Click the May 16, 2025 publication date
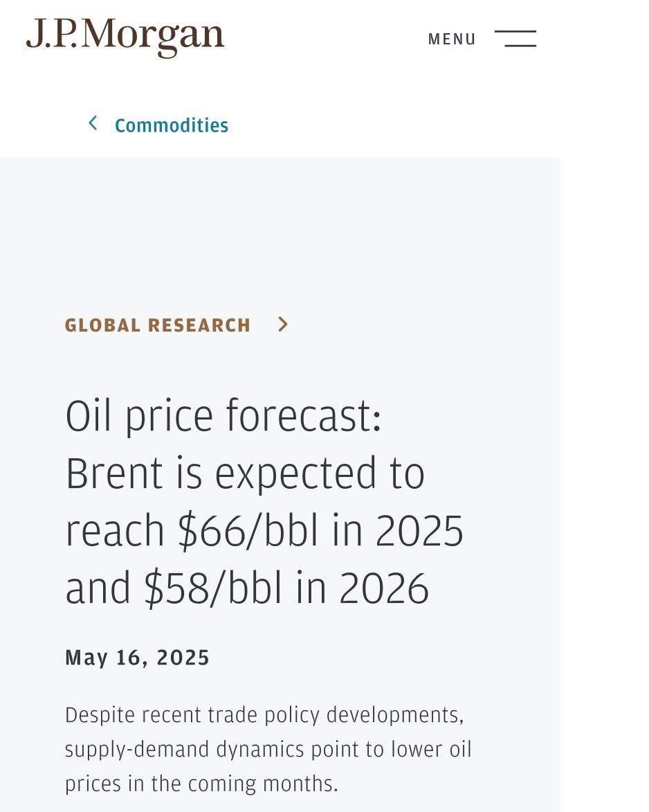649x812 pixels. 137,658
